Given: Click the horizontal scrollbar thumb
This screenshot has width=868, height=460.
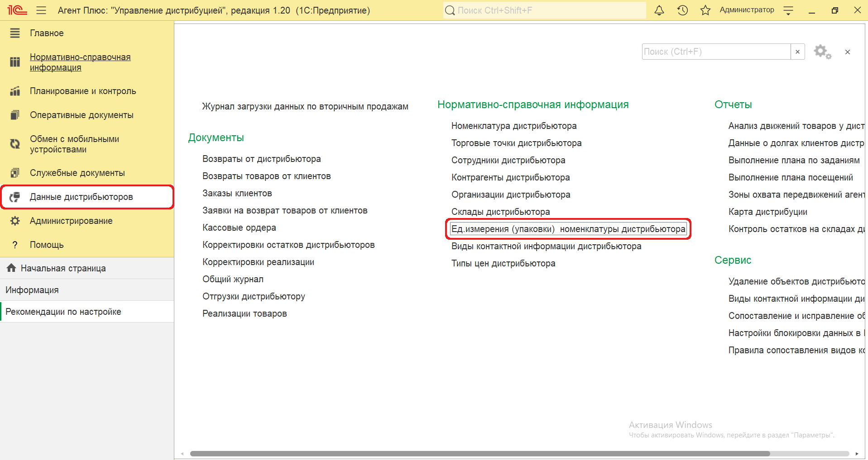Looking at the screenshot, I should point(480,454).
